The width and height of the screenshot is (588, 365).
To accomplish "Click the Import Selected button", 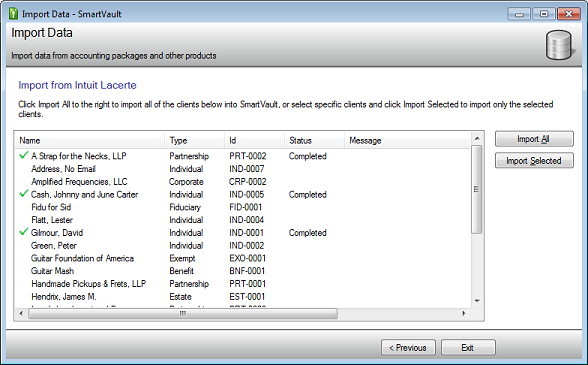I will [534, 161].
